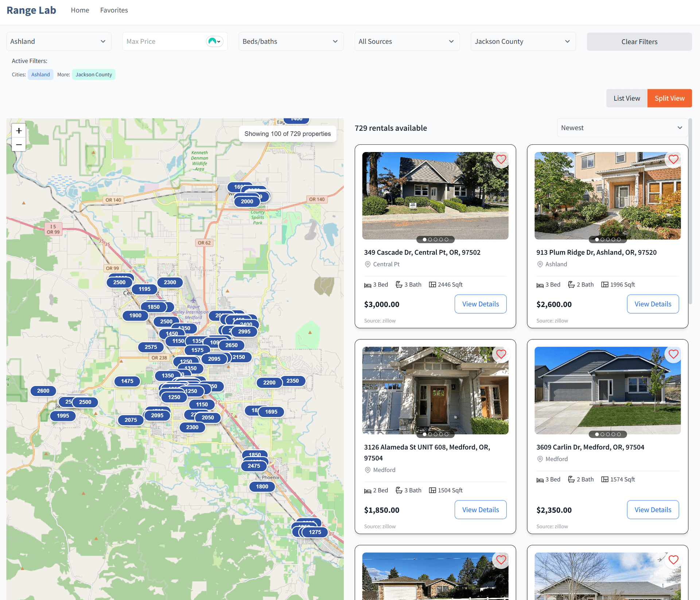Expand the All Sources dropdown
Image resolution: width=700 pixels, height=600 pixels.
(407, 41)
